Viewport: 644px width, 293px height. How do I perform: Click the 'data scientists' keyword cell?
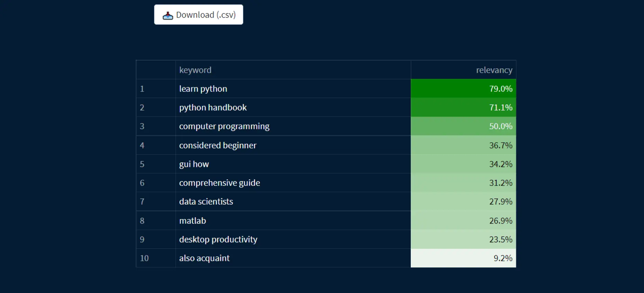click(293, 201)
